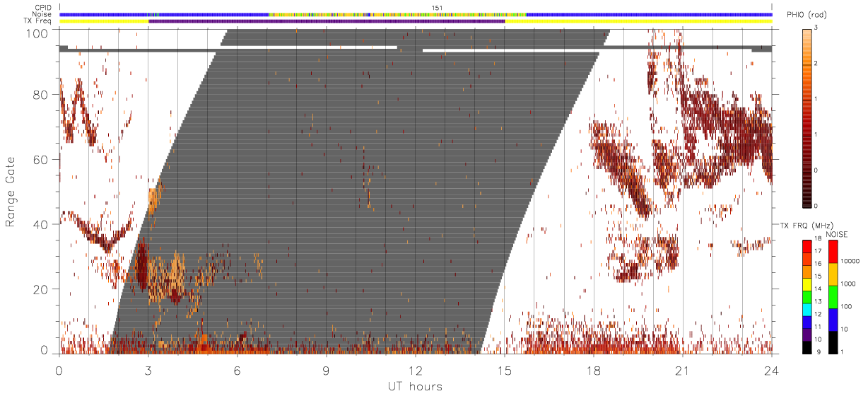Click the CPID value 151
The width and height of the screenshot is (868, 401).
pyautogui.click(x=437, y=7)
